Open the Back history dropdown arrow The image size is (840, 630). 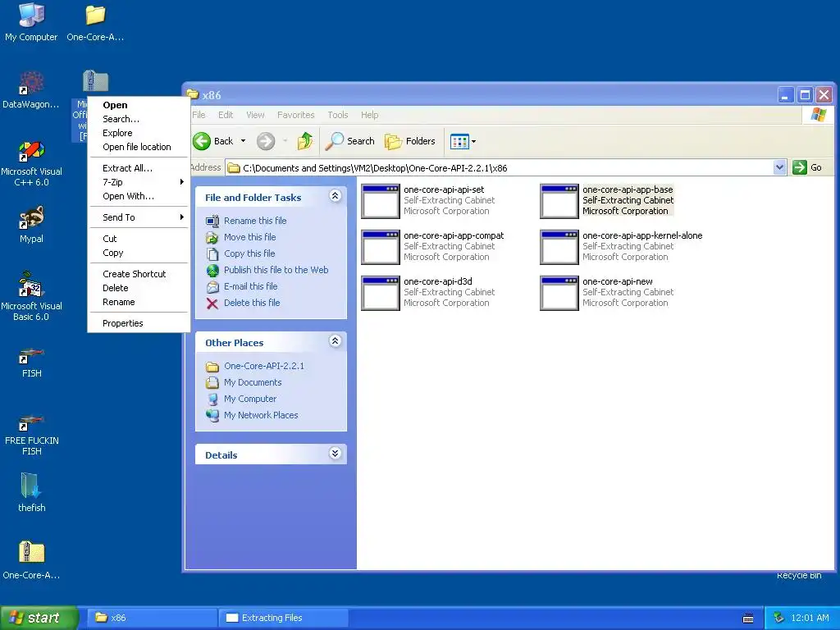243,141
